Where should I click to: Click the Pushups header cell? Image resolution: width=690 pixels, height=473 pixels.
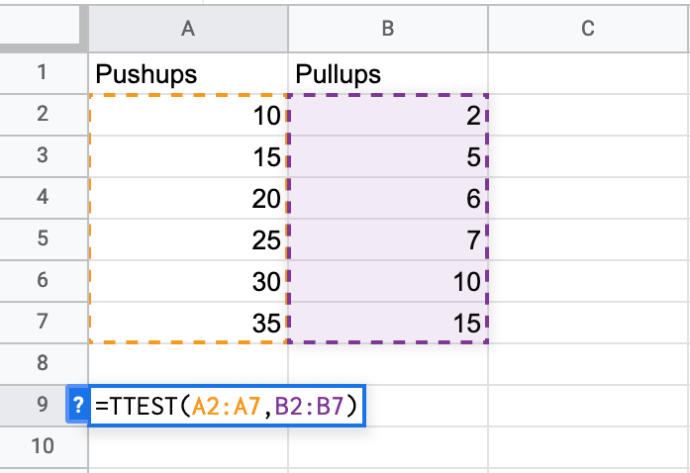(x=187, y=73)
